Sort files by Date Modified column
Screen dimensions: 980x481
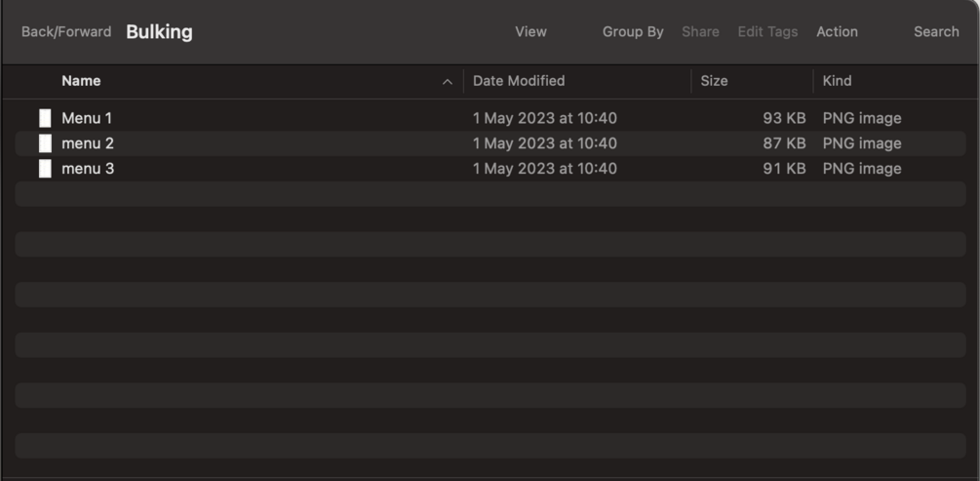point(519,81)
